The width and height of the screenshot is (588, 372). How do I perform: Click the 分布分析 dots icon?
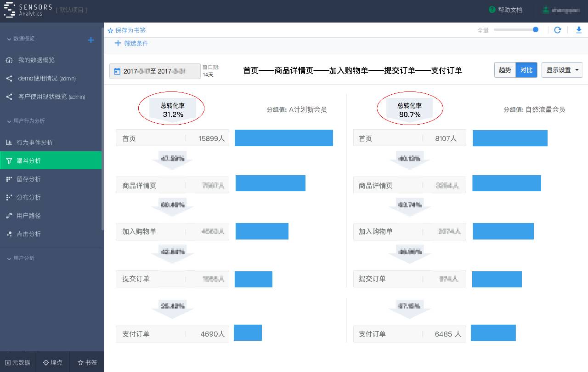click(9, 197)
